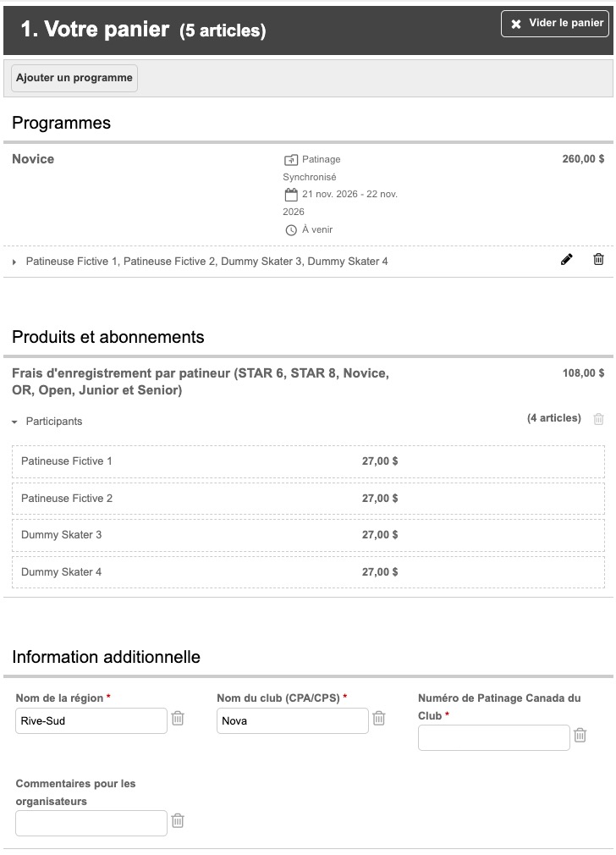Click the calendar icon beside program dates
The width and height of the screenshot is (616, 855).
[x=291, y=195]
